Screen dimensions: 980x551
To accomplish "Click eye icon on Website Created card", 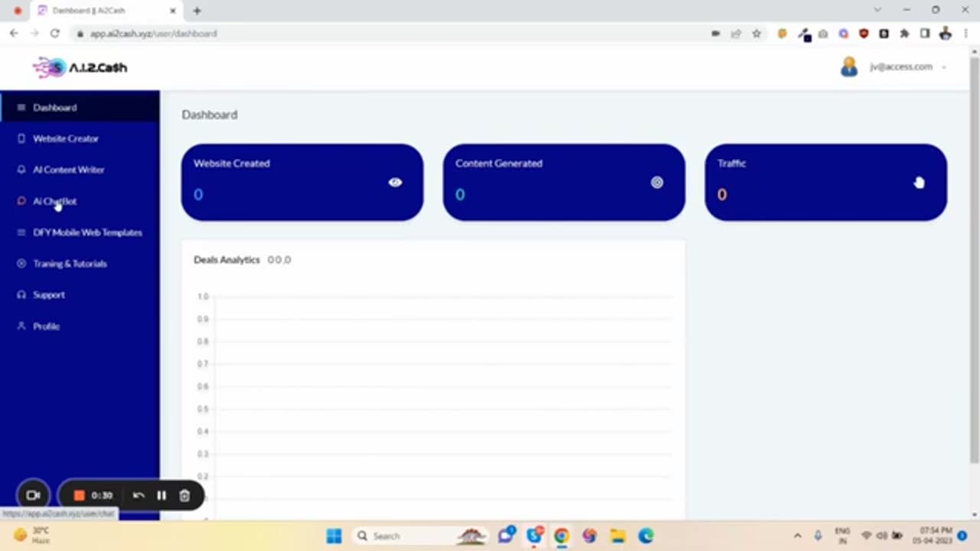I will click(395, 182).
